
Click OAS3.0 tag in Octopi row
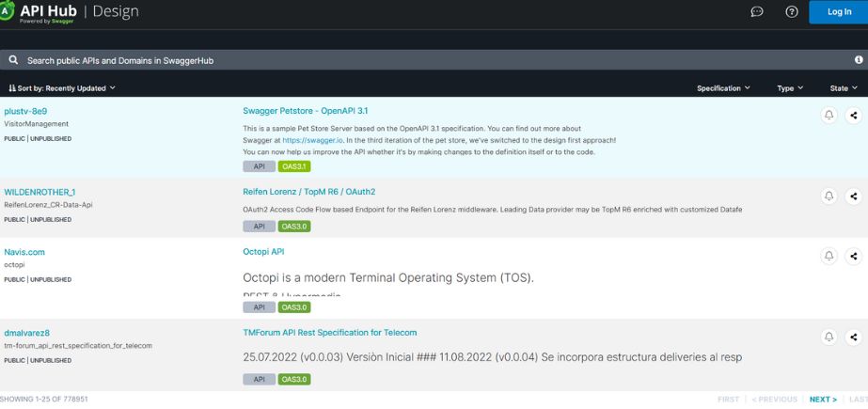pos(294,307)
